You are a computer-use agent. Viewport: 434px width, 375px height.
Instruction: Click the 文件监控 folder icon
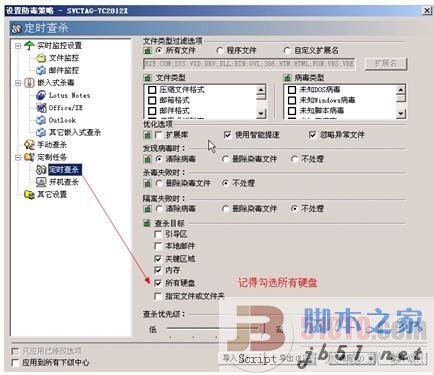click(x=41, y=58)
